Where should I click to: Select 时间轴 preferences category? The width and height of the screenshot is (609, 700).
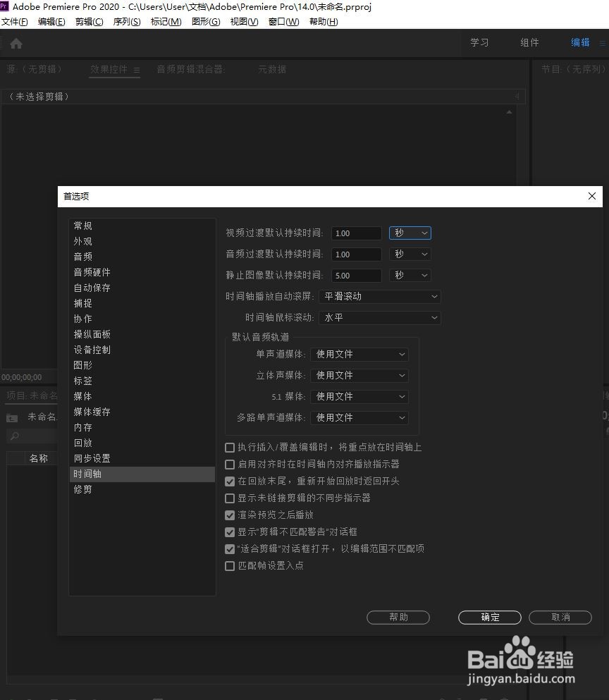[x=142, y=474]
